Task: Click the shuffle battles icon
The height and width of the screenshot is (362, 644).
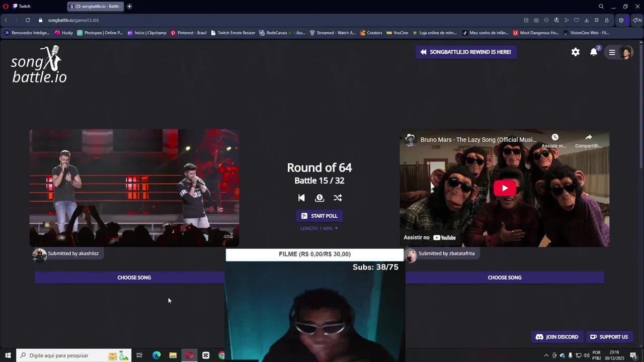Action: pos(338,198)
